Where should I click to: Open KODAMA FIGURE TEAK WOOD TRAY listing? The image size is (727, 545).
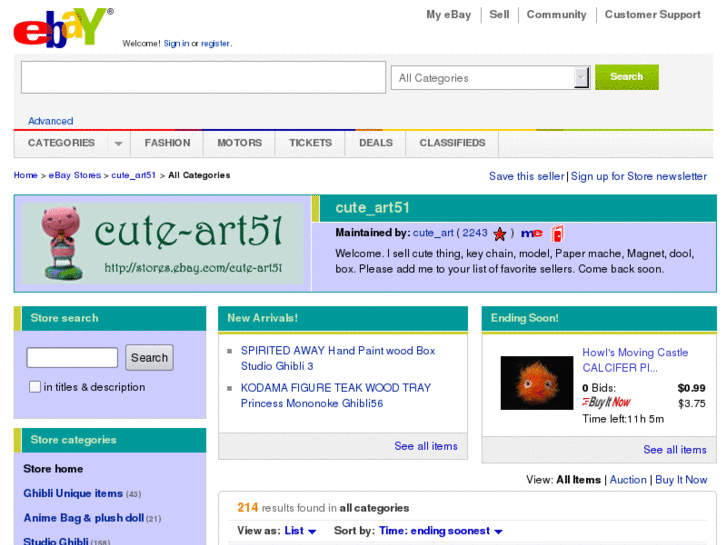pyautogui.click(x=336, y=395)
